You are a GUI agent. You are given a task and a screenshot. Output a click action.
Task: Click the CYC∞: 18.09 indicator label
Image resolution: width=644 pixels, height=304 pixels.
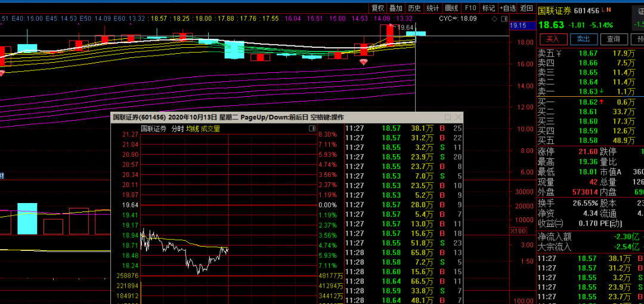457,19
